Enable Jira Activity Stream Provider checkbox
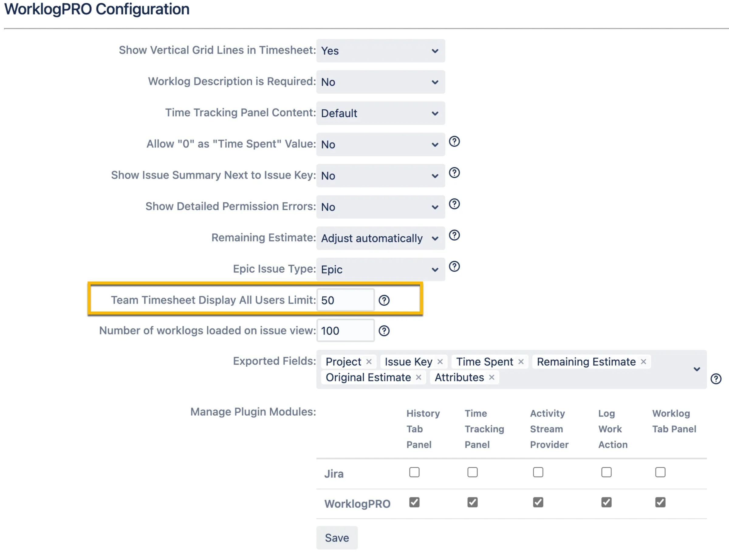 (x=538, y=472)
